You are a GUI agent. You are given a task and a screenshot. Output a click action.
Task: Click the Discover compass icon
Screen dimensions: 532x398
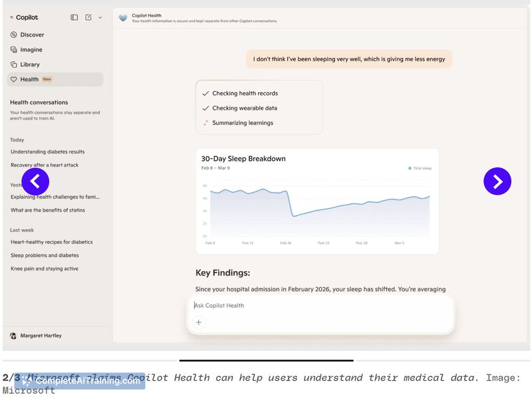click(x=13, y=35)
